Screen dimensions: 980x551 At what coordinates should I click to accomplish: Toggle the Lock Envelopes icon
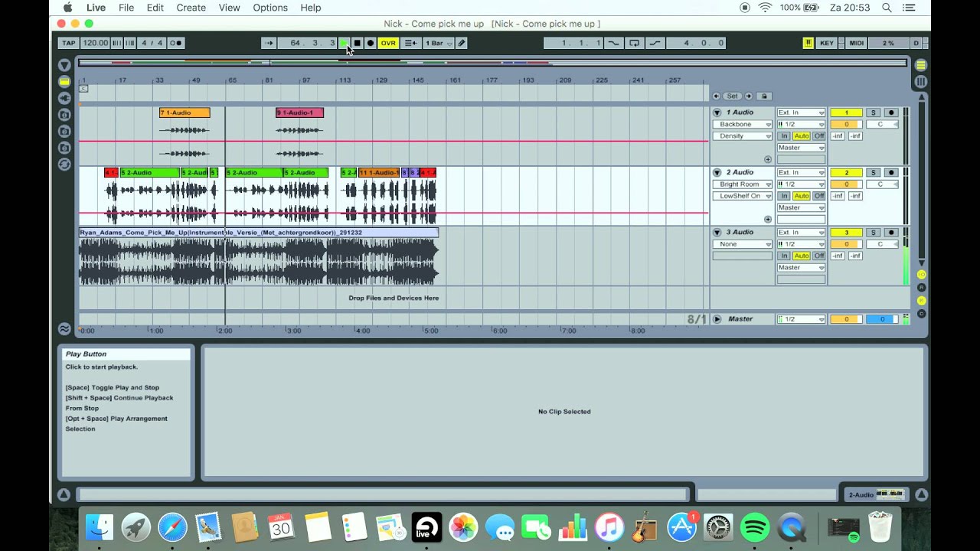pos(764,96)
